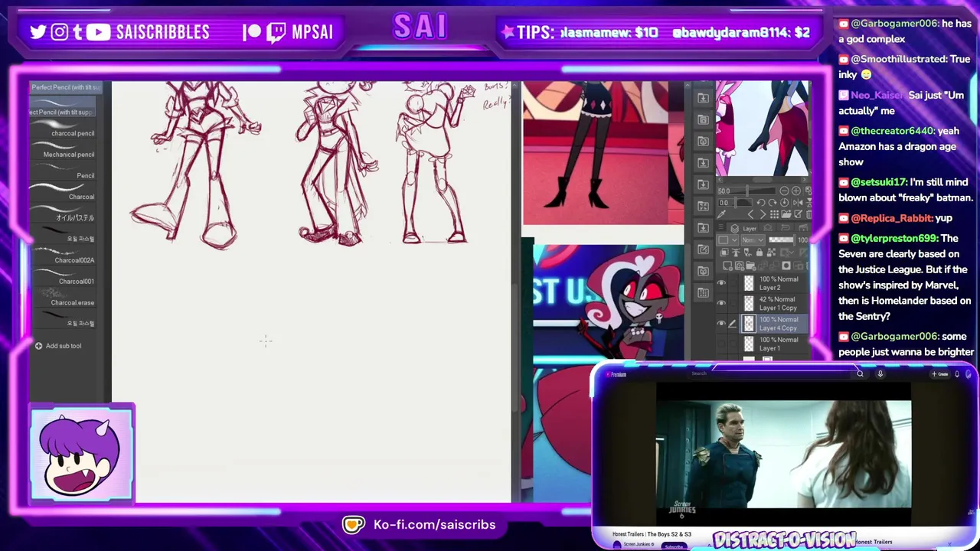The image size is (980, 551).
Task: Select the Layer 1 Copy row
Action: point(773,303)
